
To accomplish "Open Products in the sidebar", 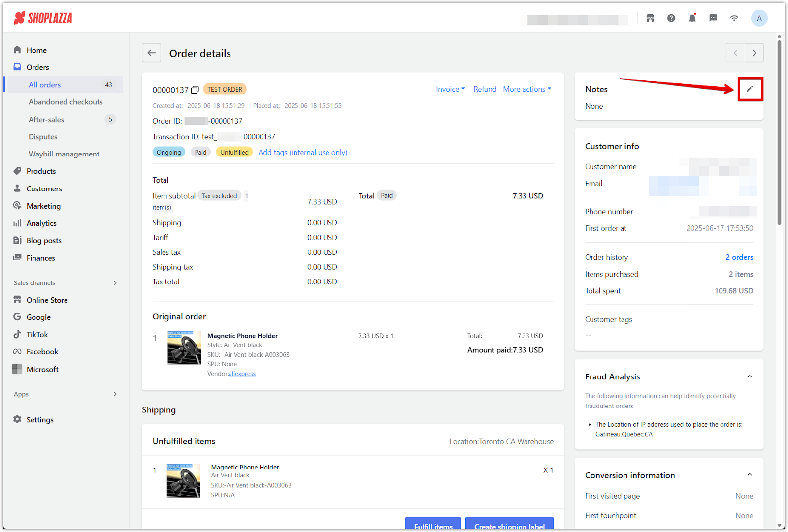I will (x=41, y=171).
